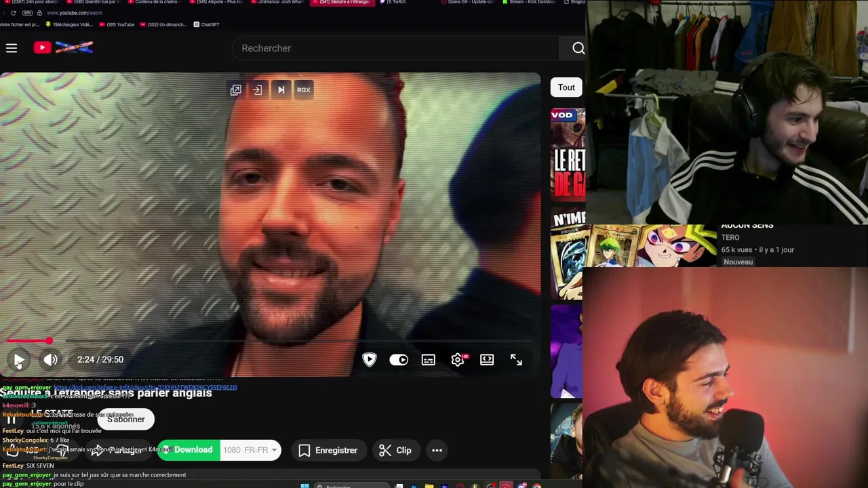
Task: Toggle subtitles in the player
Action: click(x=428, y=360)
